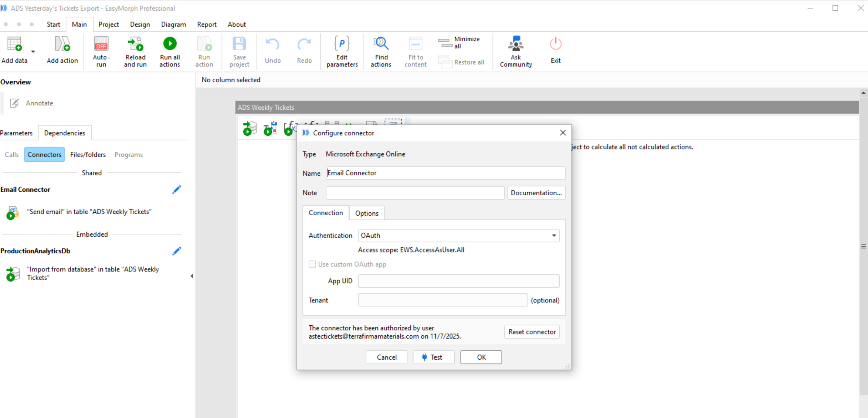Viewport: 868px width, 418px height.
Task: Open the Diagram menu
Action: [x=173, y=24]
